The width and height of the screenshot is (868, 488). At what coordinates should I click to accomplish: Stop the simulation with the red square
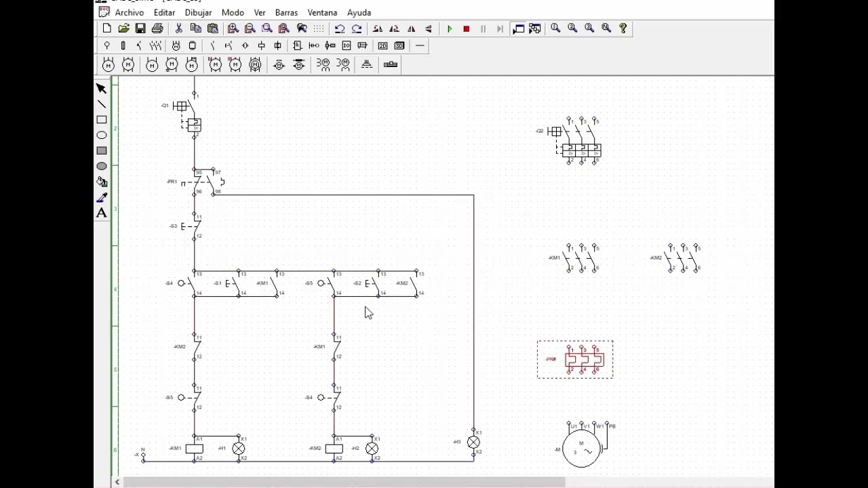467,28
